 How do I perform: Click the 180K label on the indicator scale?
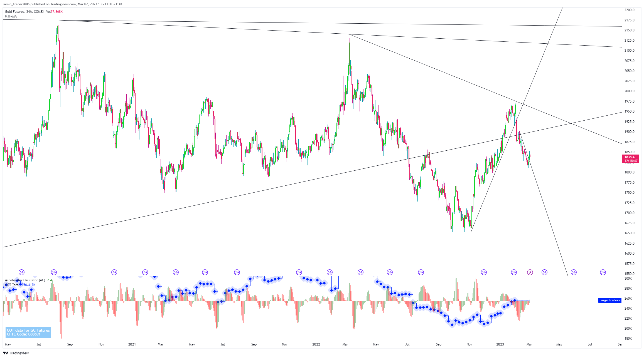coord(628,339)
